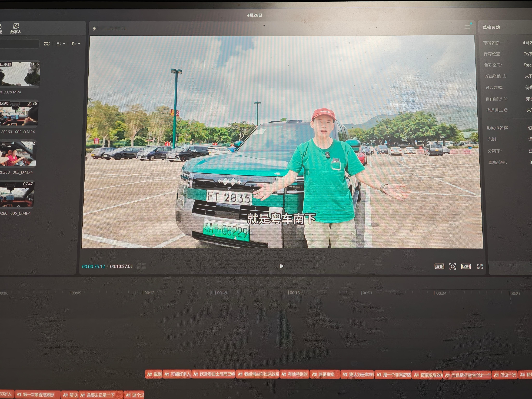Enter fullscreen preview mode
This screenshot has height=399, width=532.
pos(480,267)
